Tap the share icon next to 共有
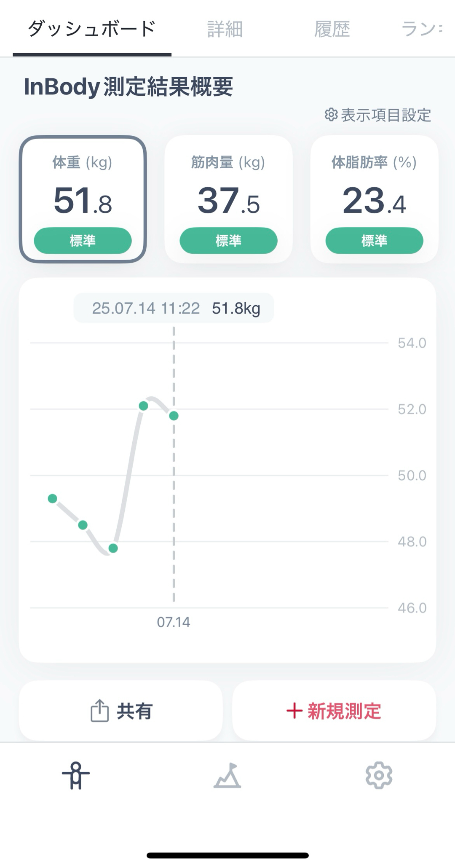Viewport: 455px width, 868px height. pos(99,711)
